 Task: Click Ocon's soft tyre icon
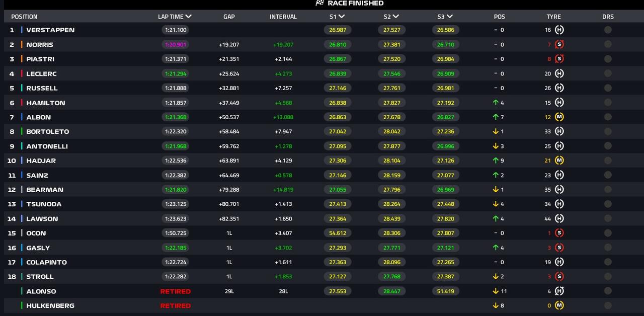coord(559,233)
